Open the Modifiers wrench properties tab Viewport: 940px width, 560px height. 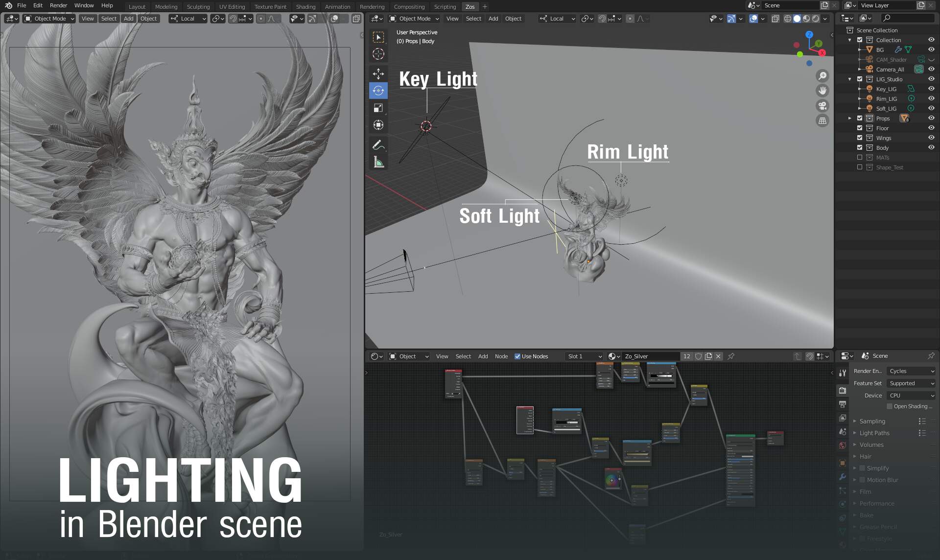point(843,476)
